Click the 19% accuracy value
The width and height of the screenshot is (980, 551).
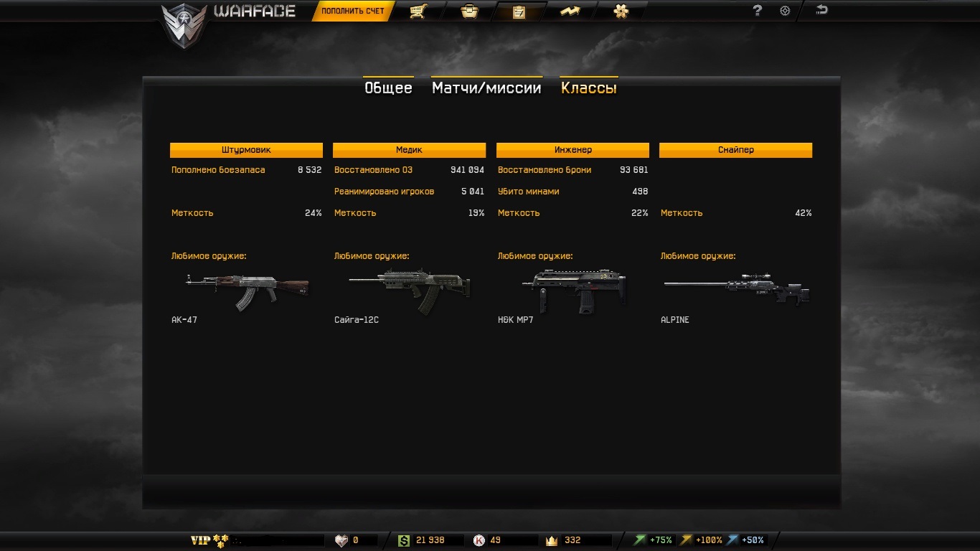click(x=476, y=213)
